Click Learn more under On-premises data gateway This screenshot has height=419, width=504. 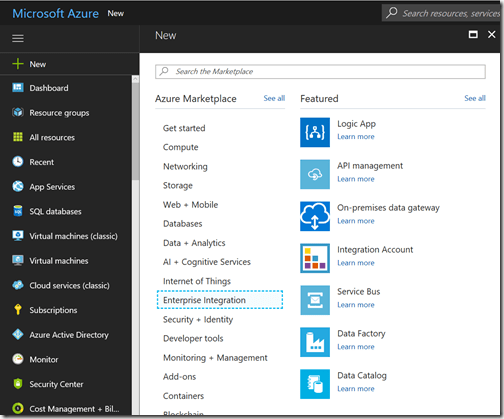(x=356, y=221)
